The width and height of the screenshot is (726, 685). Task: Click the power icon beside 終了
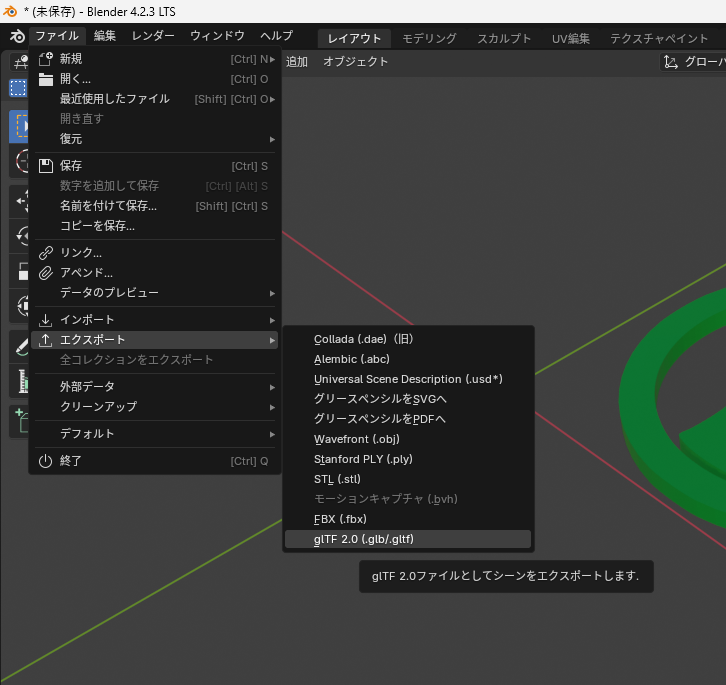(45, 461)
